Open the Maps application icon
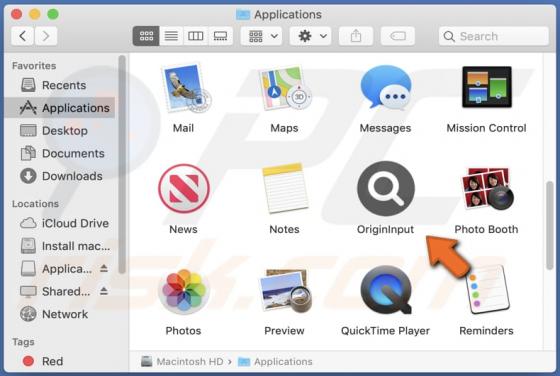The height and width of the screenshot is (376, 560). click(x=285, y=87)
